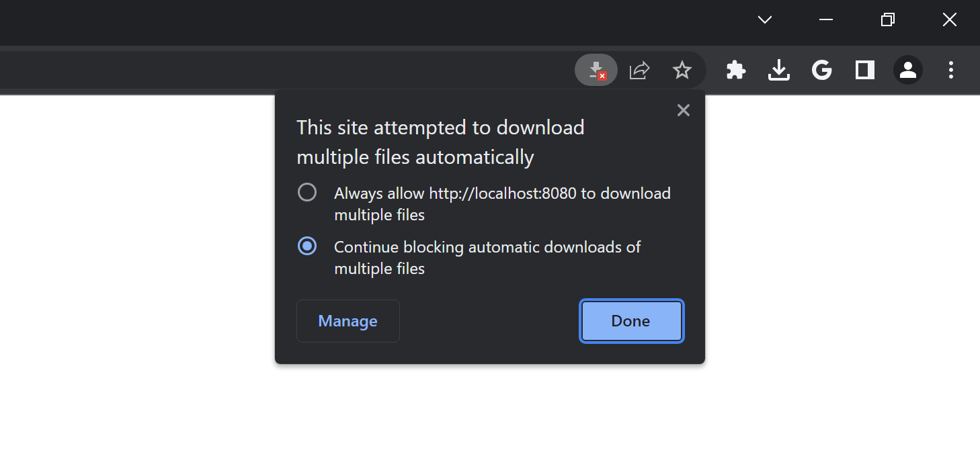980x454 pixels.
Task: Open the Chrome three-dot customization menu
Action: pyautogui.click(x=950, y=70)
